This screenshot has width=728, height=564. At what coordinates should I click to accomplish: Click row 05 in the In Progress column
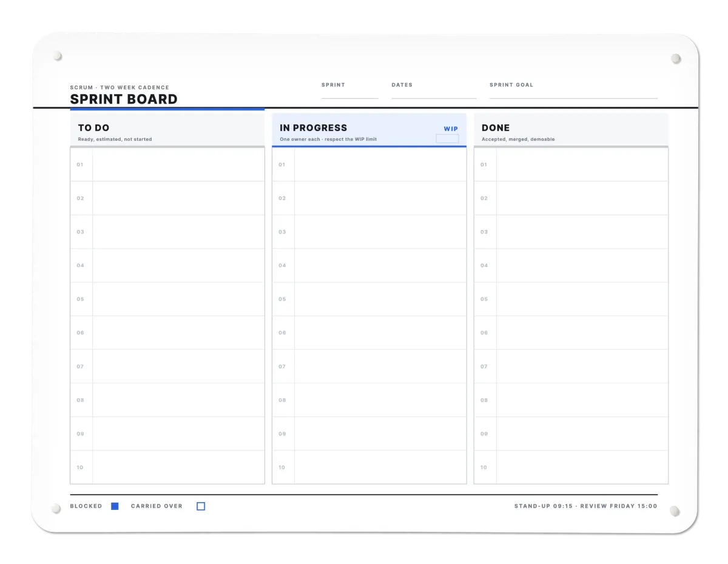point(369,299)
